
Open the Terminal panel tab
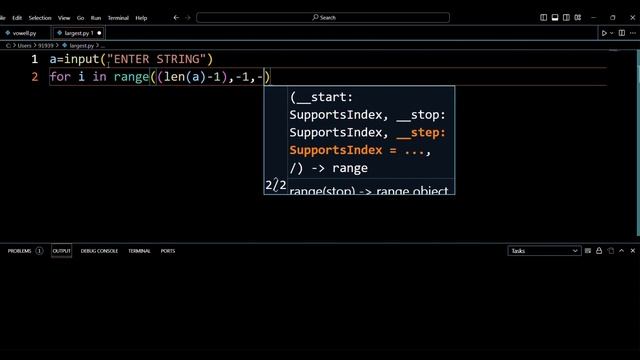pos(139,251)
